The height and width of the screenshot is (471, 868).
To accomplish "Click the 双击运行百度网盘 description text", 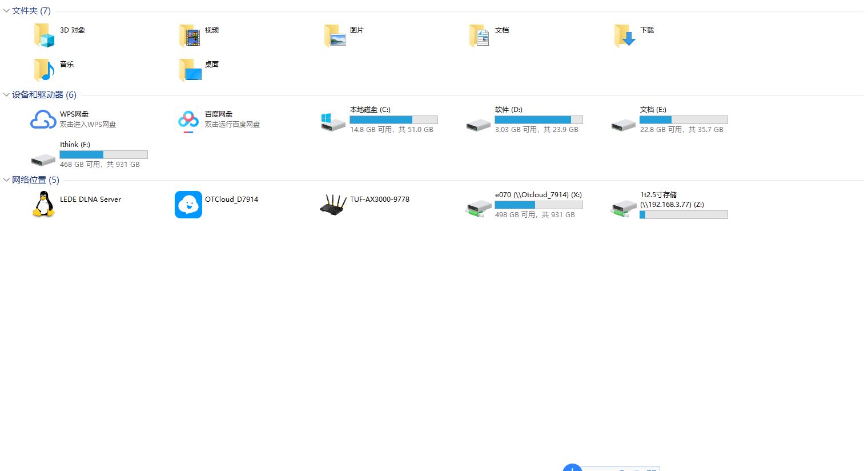I will click(232, 125).
